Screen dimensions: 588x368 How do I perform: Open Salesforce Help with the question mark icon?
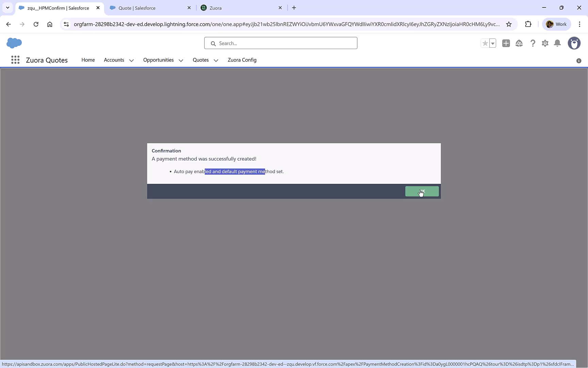(533, 43)
